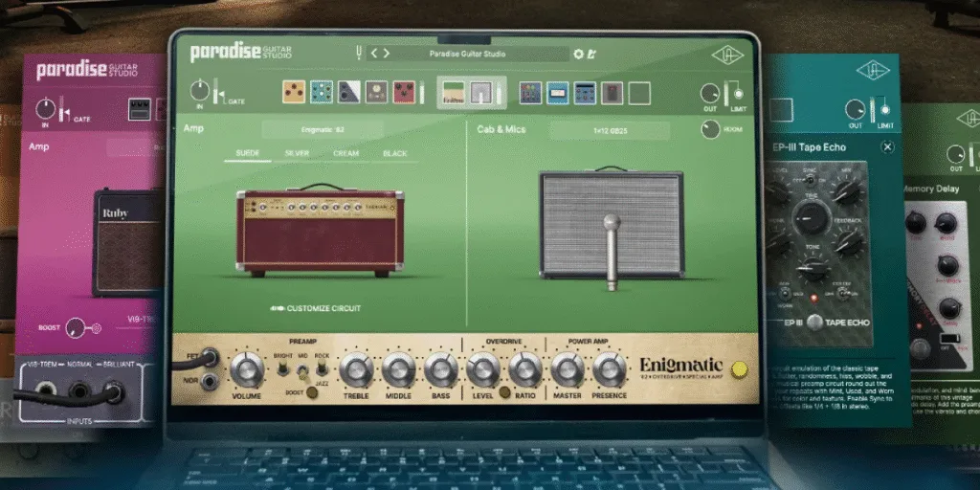The width and height of the screenshot is (980, 490).
Task: Click the IN knob in the pink window
Action: click(x=45, y=109)
